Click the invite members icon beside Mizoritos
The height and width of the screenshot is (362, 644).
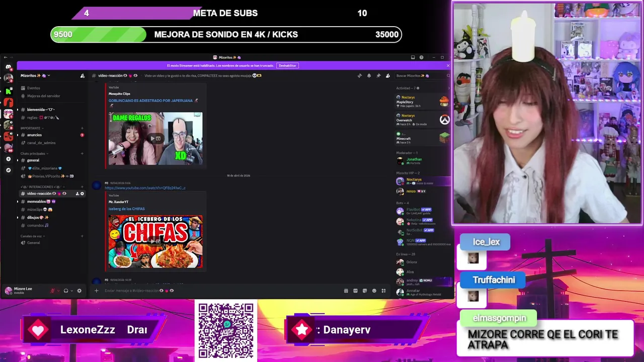[83, 76]
